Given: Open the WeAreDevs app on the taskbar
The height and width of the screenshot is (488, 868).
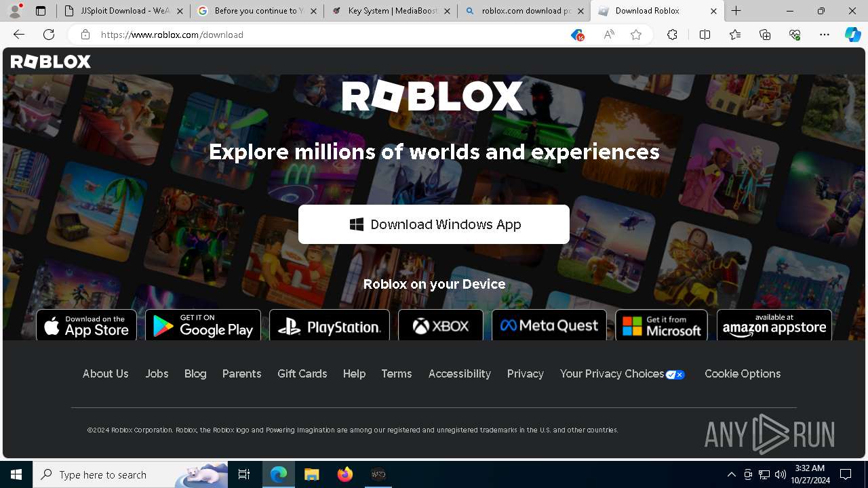Looking at the screenshot, I should [378, 474].
